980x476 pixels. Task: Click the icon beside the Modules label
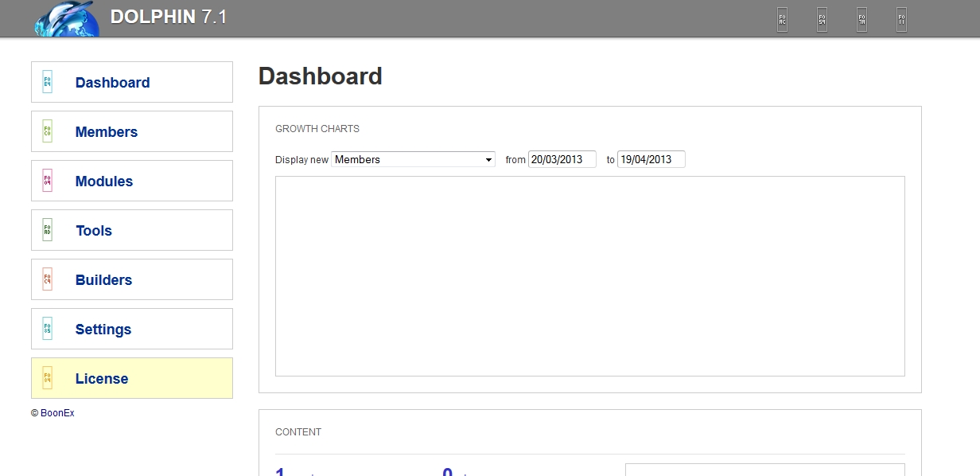click(47, 181)
